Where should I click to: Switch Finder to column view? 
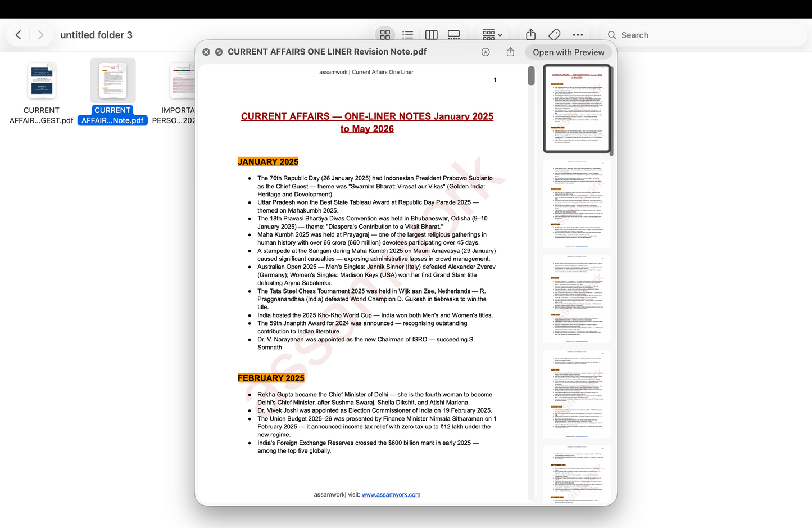[432, 35]
